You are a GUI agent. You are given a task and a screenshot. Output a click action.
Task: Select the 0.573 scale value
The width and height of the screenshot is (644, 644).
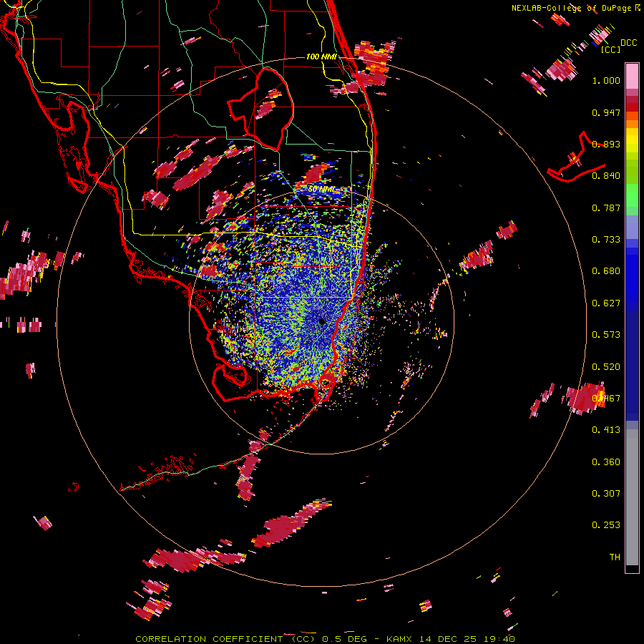[x=606, y=335]
